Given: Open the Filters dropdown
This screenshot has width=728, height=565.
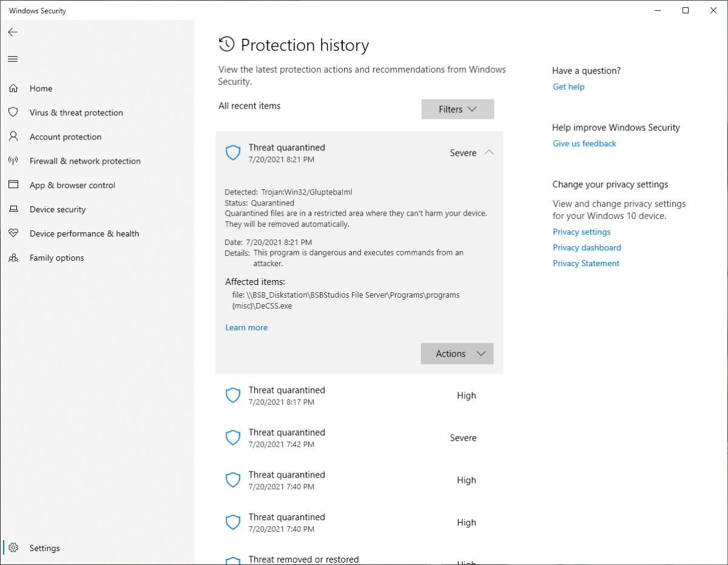Looking at the screenshot, I should 457,109.
